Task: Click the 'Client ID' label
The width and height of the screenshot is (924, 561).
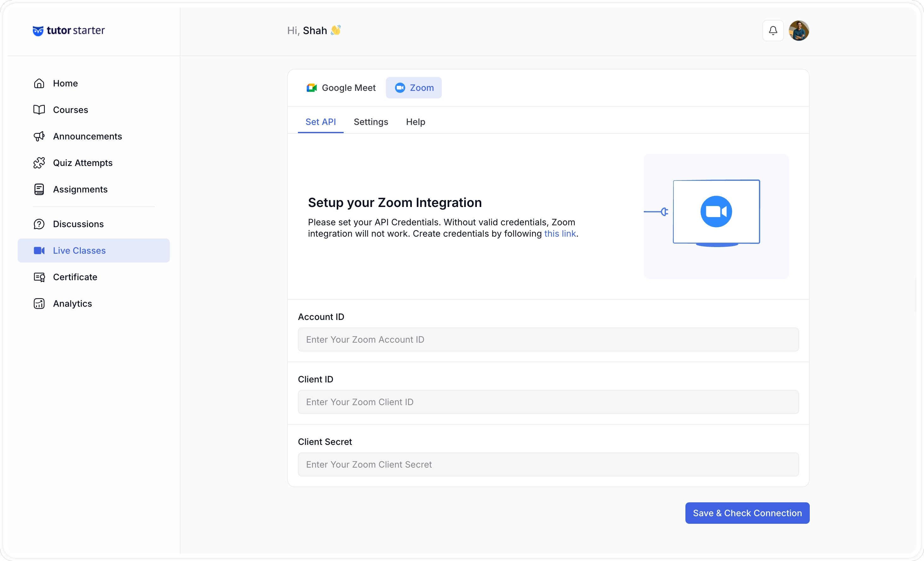Action: click(315, 380)
